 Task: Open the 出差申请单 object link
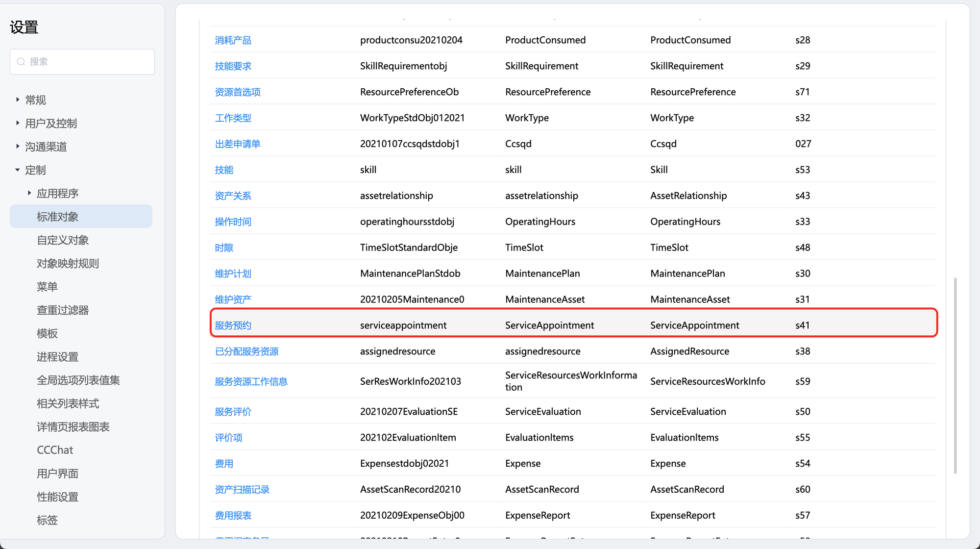tap(237, 144)
